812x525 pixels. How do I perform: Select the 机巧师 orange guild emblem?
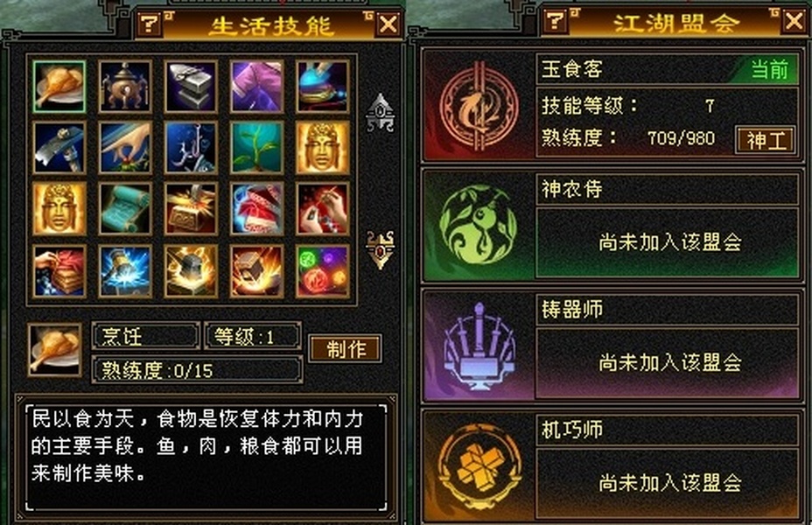coord(478,465)
